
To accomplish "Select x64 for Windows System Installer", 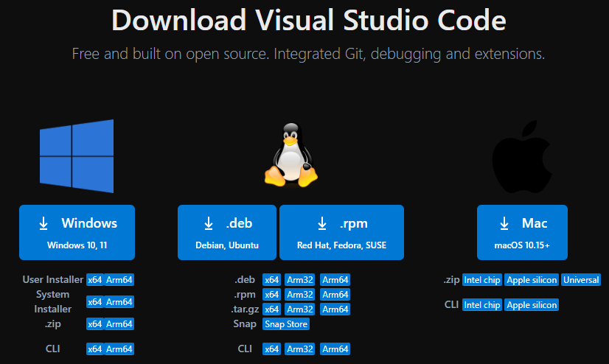I will coord(95,302).
